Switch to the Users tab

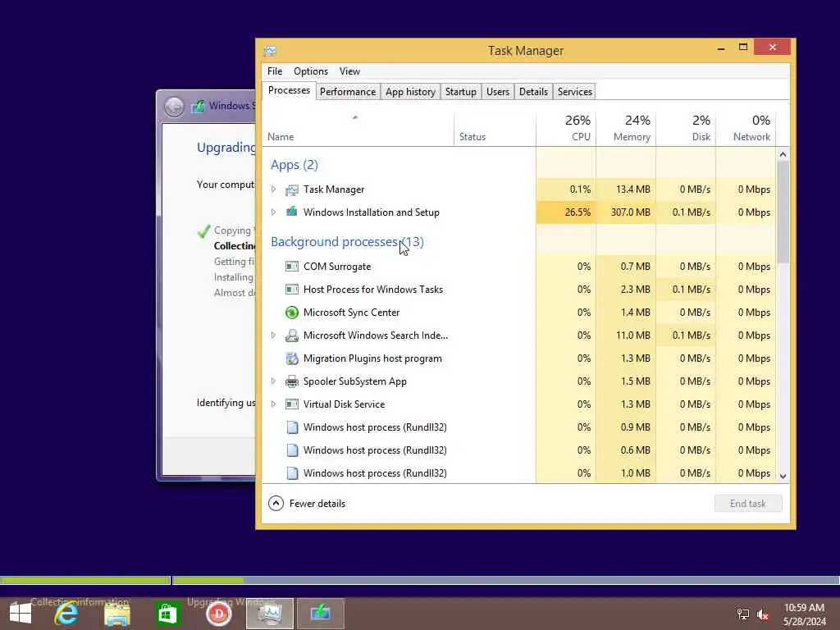coord(498,92)
